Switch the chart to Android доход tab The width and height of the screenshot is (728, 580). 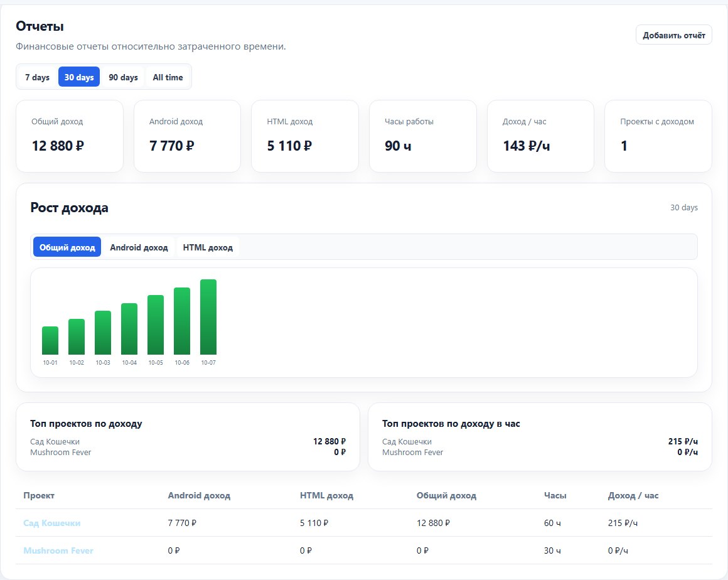coord(139,247)
